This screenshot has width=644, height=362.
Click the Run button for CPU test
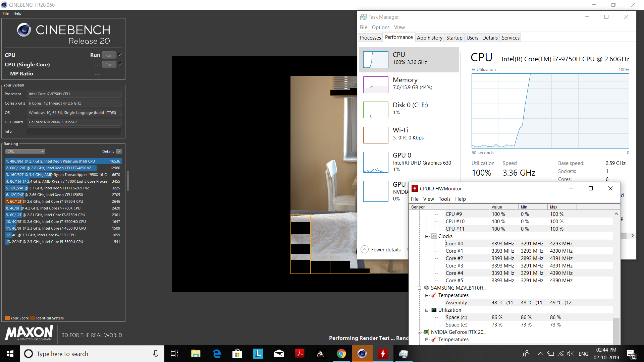click(x=109, y=55)
